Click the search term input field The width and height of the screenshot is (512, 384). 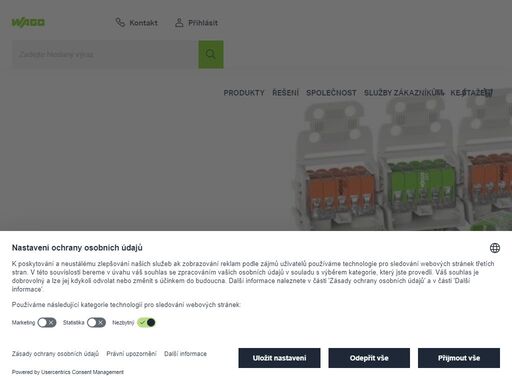(105, 54)
